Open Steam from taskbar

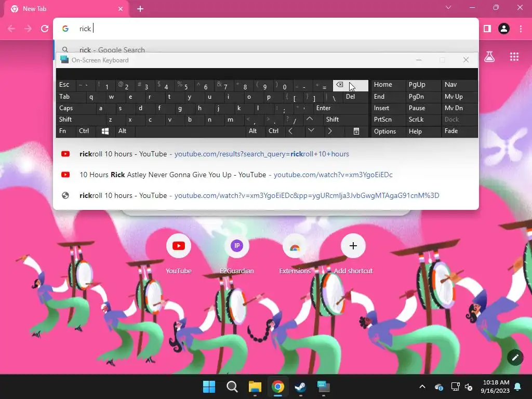(x=301, y=387)
